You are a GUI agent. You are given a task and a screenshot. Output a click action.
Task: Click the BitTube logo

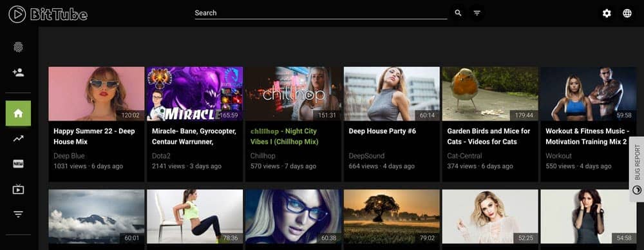48,14
